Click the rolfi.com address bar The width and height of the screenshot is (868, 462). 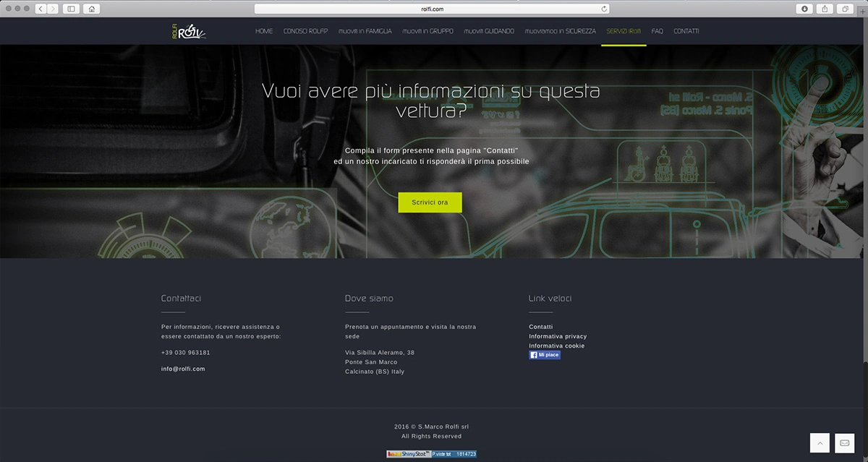(432, 9)
